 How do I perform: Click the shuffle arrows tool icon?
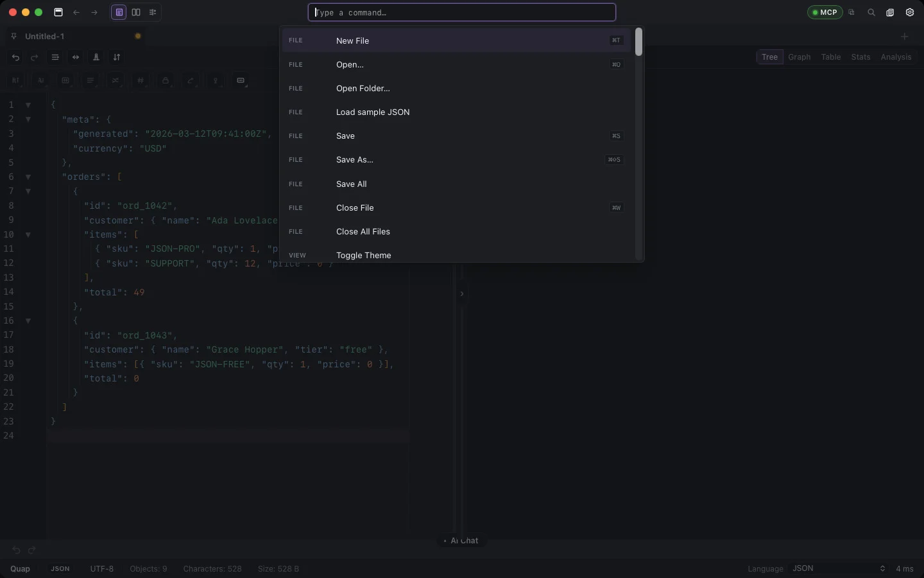point(116,81)
